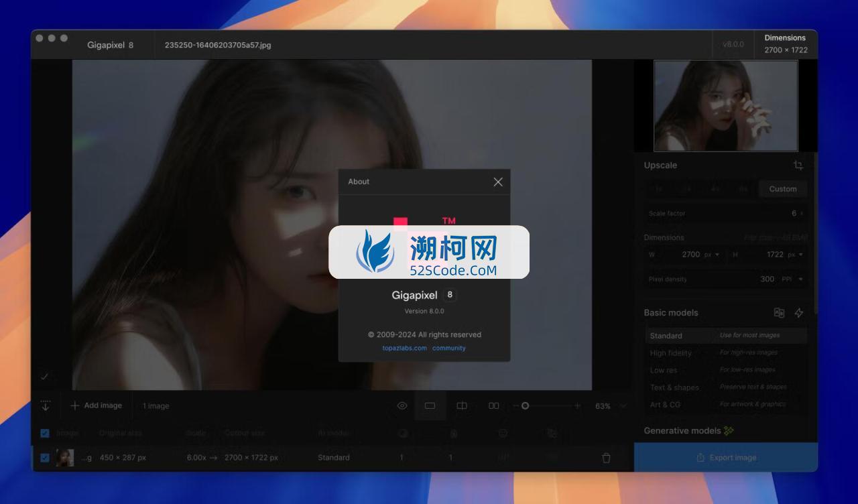Screen dimensions: 858x504
Task: Select the Custom upscale option
Action: (x=782, y=189)
